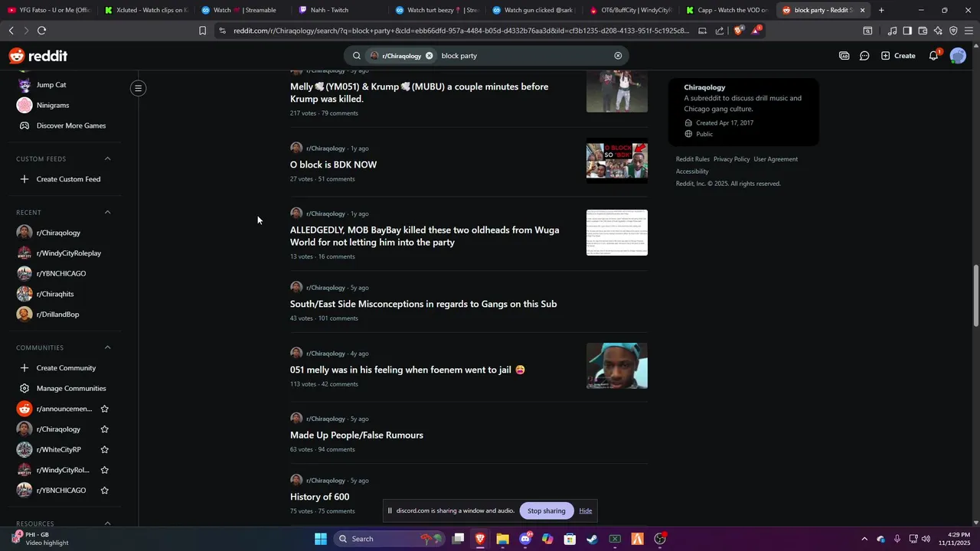980x551 pixels.
Task: Open the Brave music playlist icon
Action: click(892, 31)
